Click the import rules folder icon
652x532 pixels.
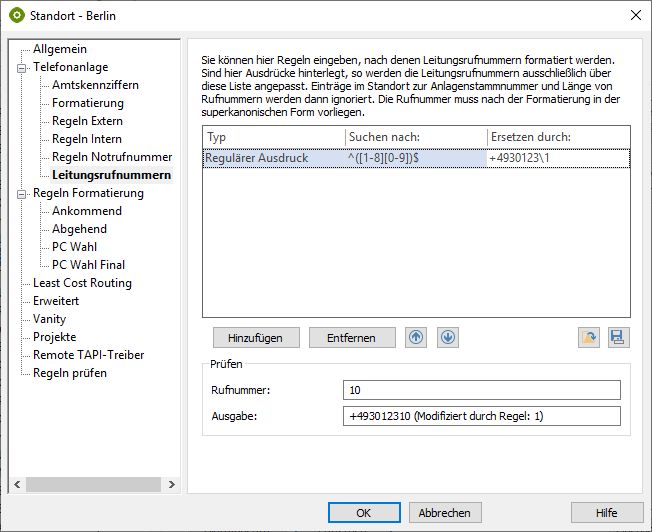tap(589, 338)
